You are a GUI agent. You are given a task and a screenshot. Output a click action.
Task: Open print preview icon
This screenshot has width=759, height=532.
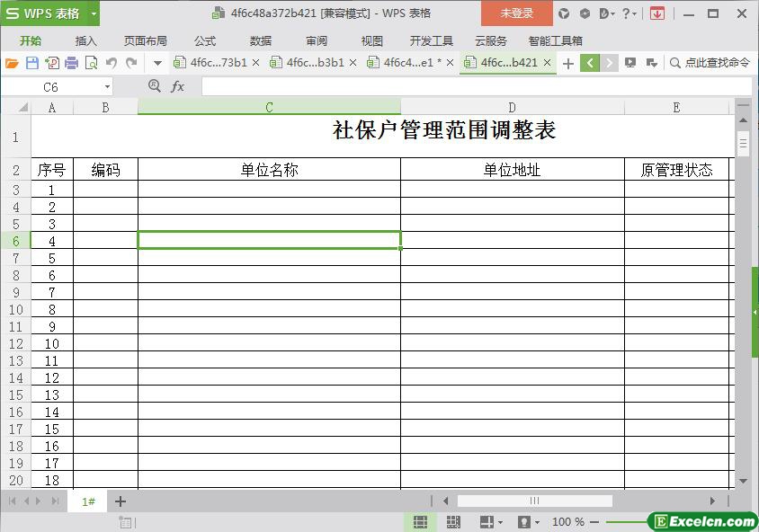tap(91, 63)
